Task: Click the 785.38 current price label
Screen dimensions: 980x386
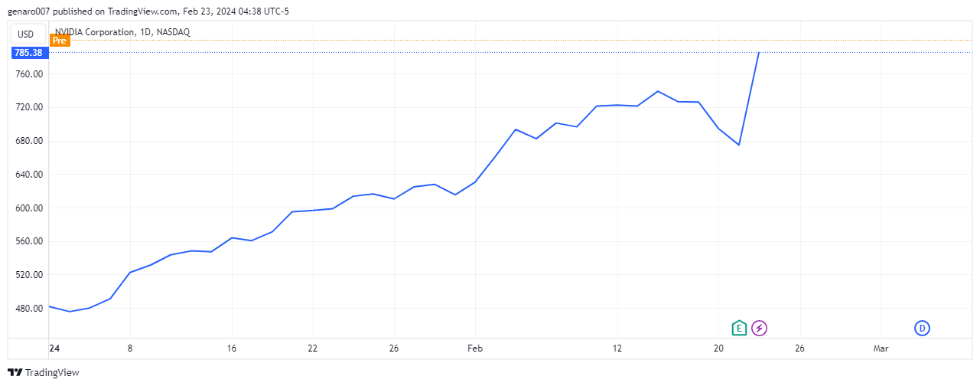Action: coord(28,53)
